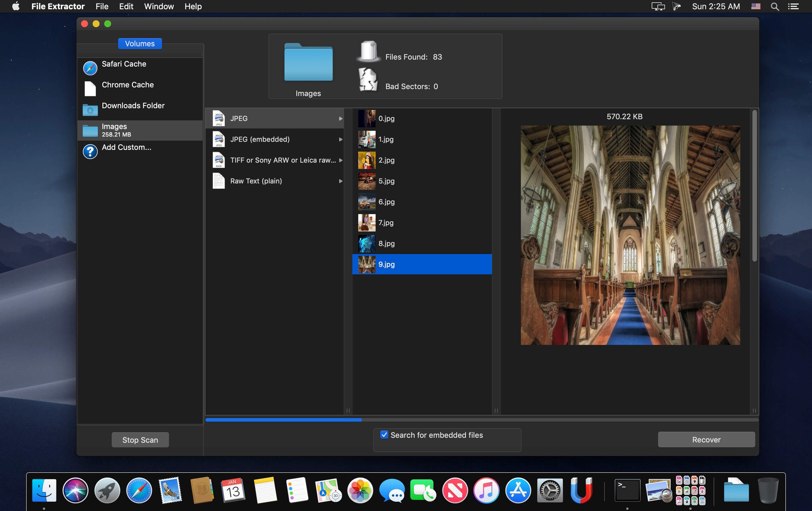Expand the JPEG file type submenu
812x511 pixels.
340,118
